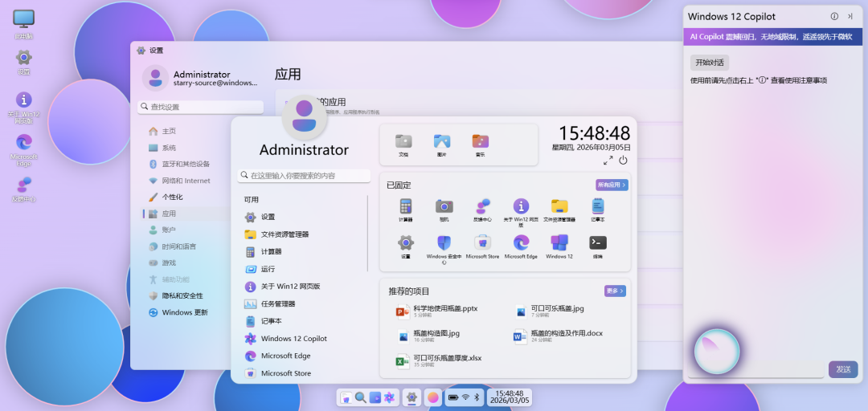Open Windows 安全中心 pinned shield icon
The width and height of the screenshot is (868, 411).
[444, 250]
